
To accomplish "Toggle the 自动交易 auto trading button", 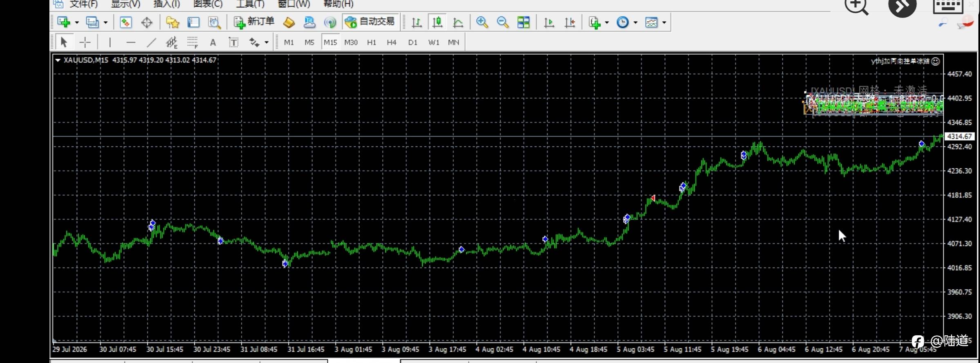I will click(370, 22).
